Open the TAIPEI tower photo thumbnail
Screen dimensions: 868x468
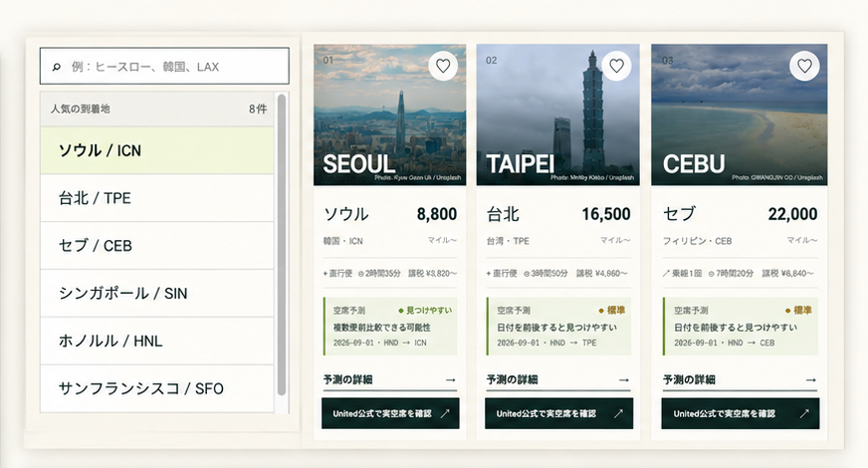(x=558, y=115)
